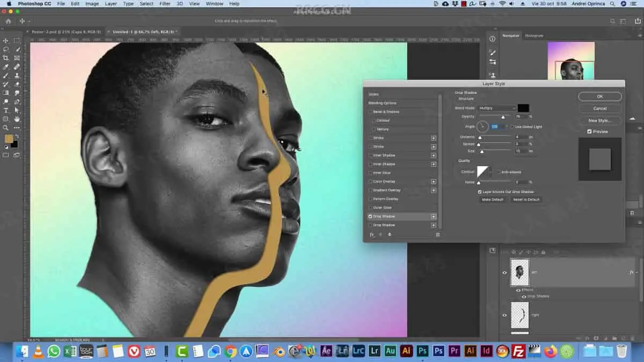Click the Size slider track

pos(495,151)
